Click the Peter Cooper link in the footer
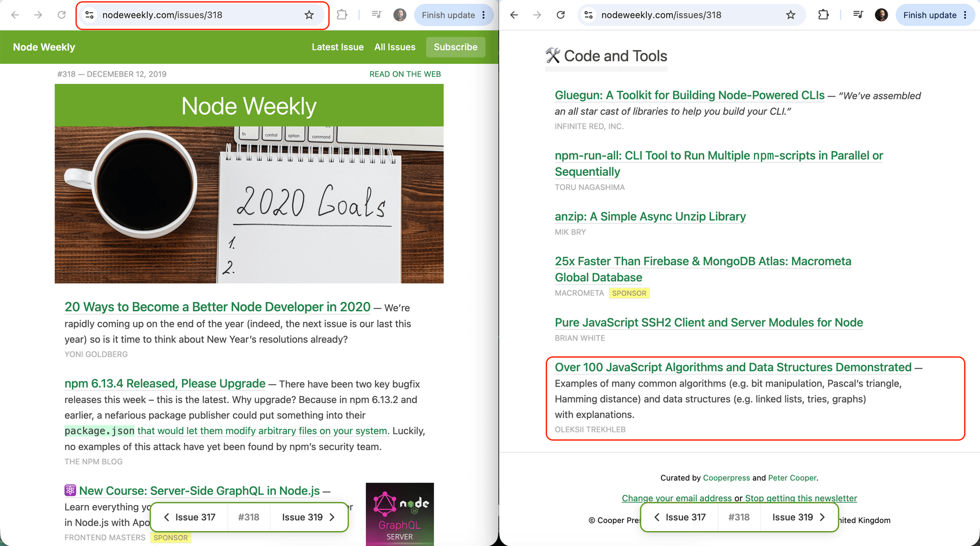980x546 pixels. [792, 478]
